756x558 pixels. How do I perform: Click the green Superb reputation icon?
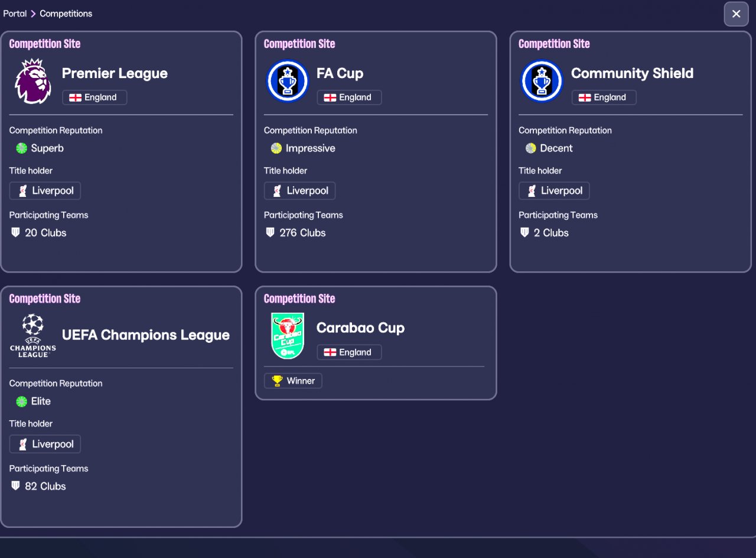tap(22, 148)
